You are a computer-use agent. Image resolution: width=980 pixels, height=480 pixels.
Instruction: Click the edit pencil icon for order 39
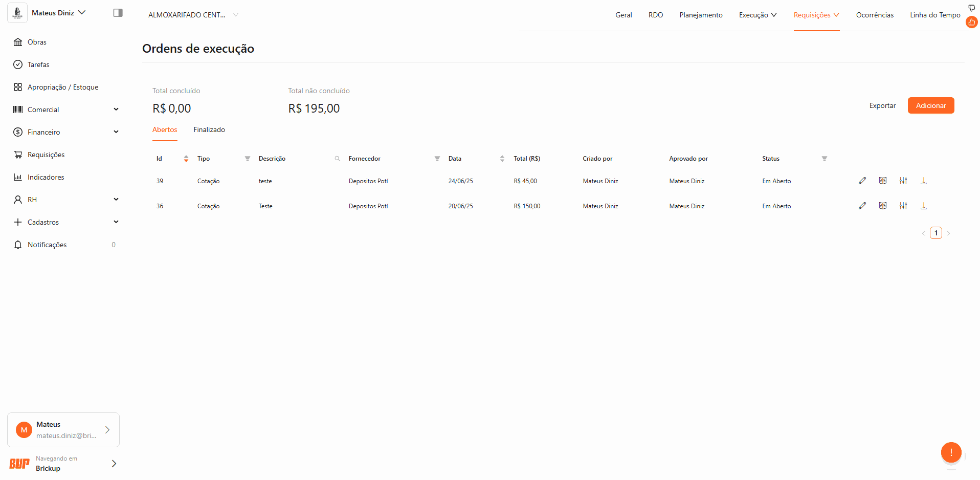[x=862, y=181]
